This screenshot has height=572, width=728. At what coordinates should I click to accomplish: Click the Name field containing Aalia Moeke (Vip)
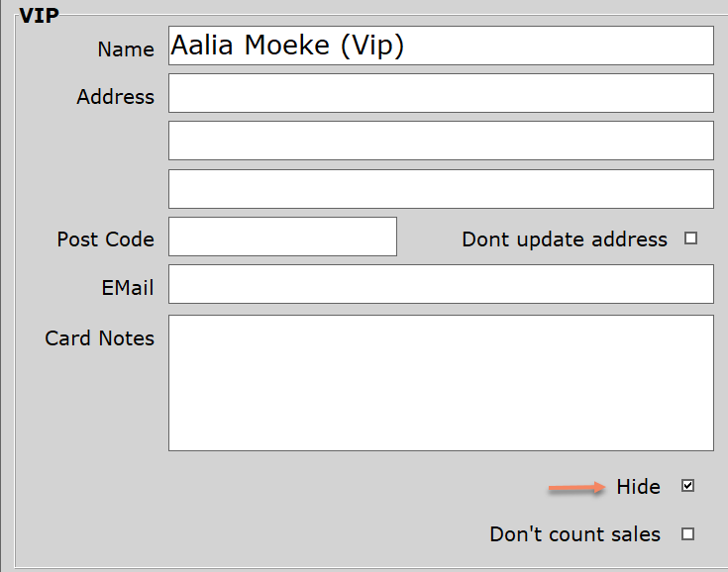(441, 46)
